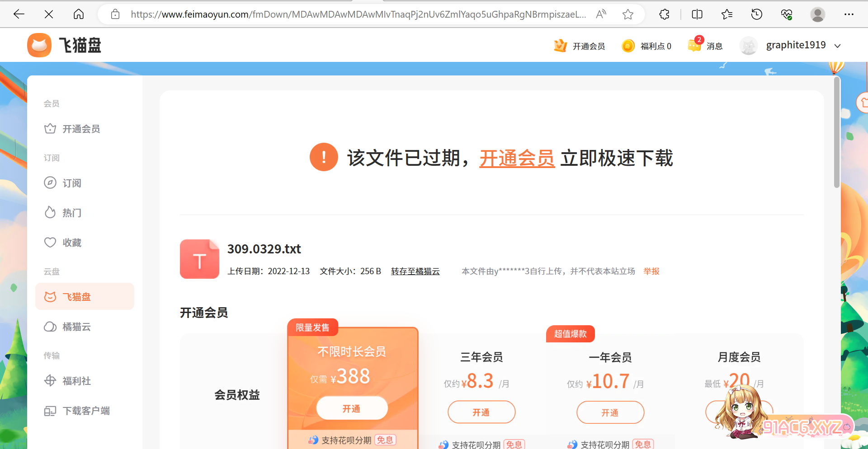Expand the graphite1919 account dropdown

point(837,46)
